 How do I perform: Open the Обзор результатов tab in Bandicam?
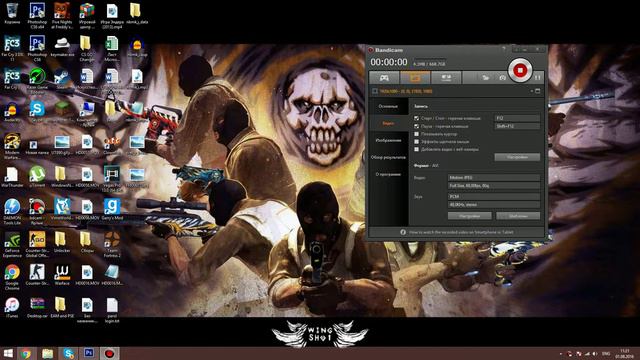[388, 157]
